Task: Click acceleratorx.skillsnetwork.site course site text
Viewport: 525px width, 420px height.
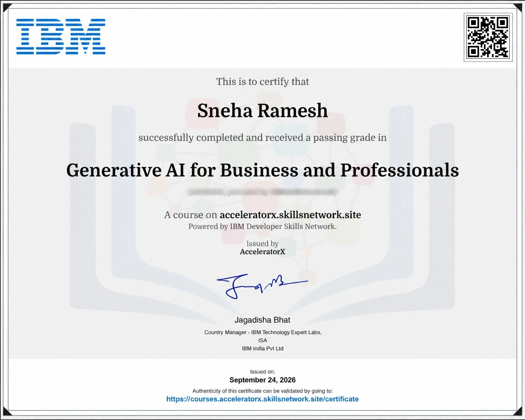Action: point(290,215)
